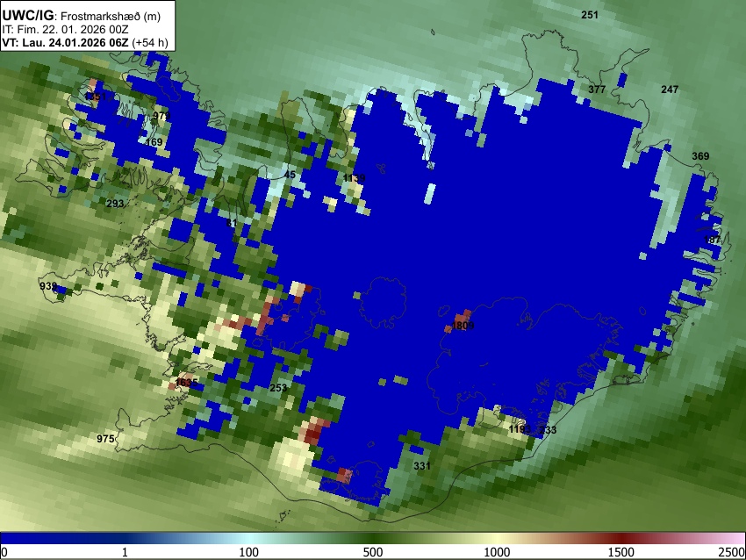The width and height of the screenshot is (746, 560).
Task: Click the map value 45
Action: pyautogui.click(x=290, y=175)
